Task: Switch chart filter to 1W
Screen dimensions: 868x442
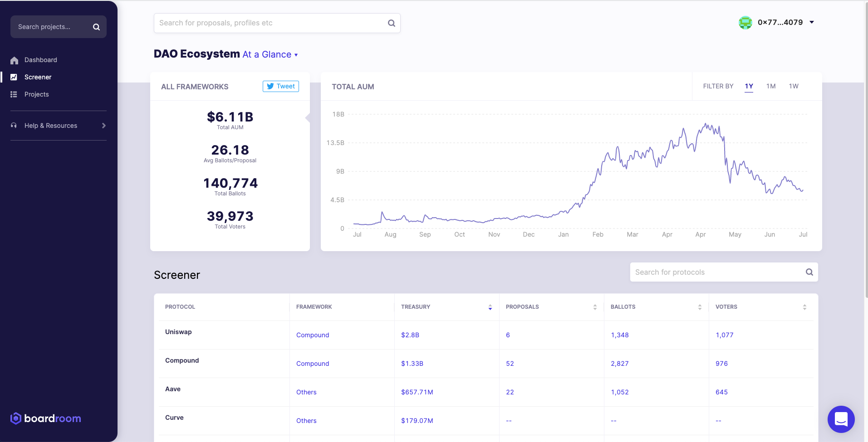Action: 793,86
